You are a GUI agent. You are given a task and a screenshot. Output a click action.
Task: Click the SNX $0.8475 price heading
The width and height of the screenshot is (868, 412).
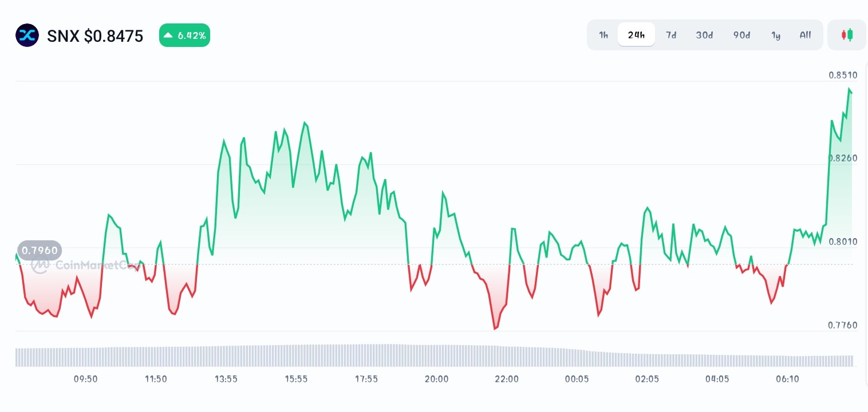(x=95, y=36)
